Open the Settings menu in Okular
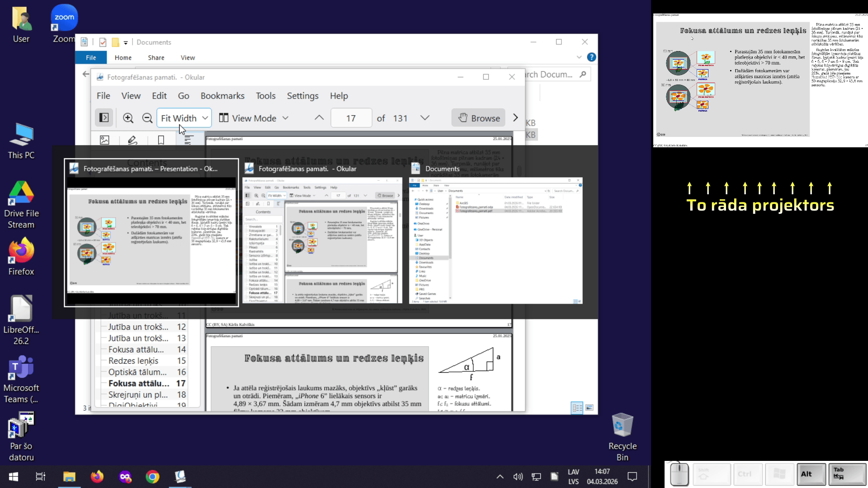868x488 pixels. [x=302, y=96]
